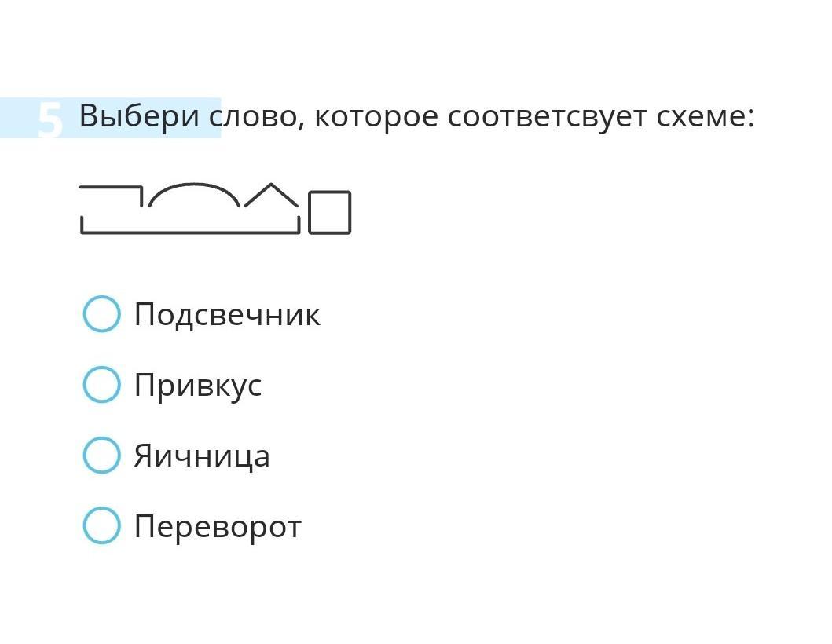Select the Подсвечник radio button
The image size is (832, 644).
coord(101,314)
